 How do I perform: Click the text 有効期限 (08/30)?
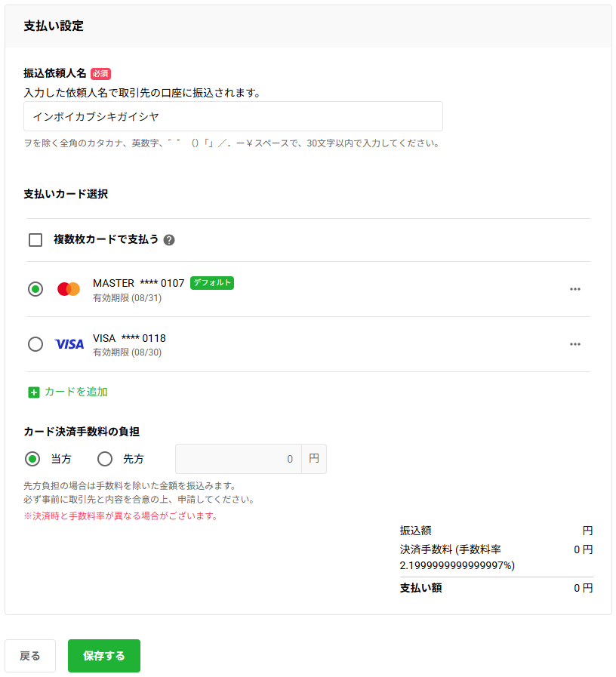[128, 352]
